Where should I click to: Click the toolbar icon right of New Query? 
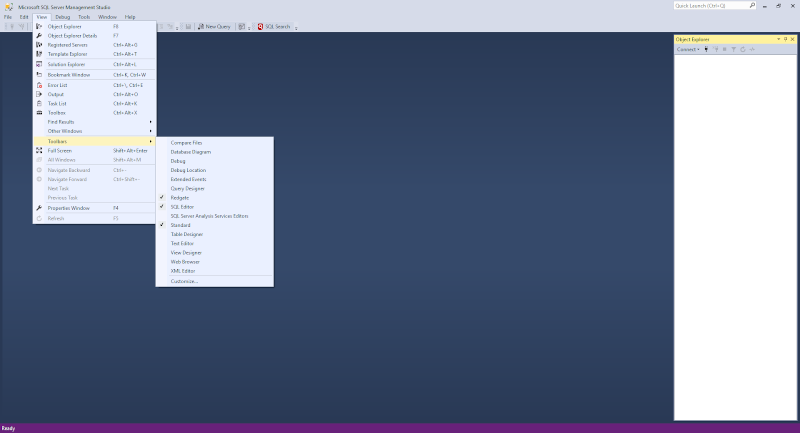[x=242, y=27]
